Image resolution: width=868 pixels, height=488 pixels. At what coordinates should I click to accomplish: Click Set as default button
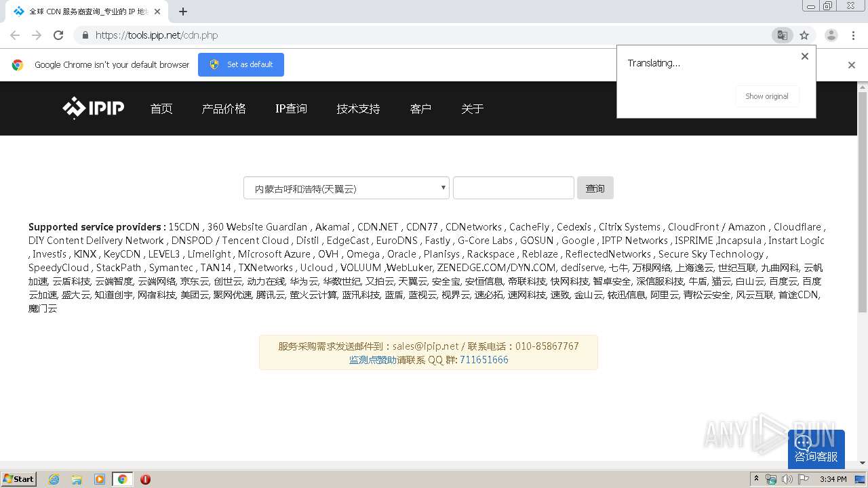click(x=241, y=64)
